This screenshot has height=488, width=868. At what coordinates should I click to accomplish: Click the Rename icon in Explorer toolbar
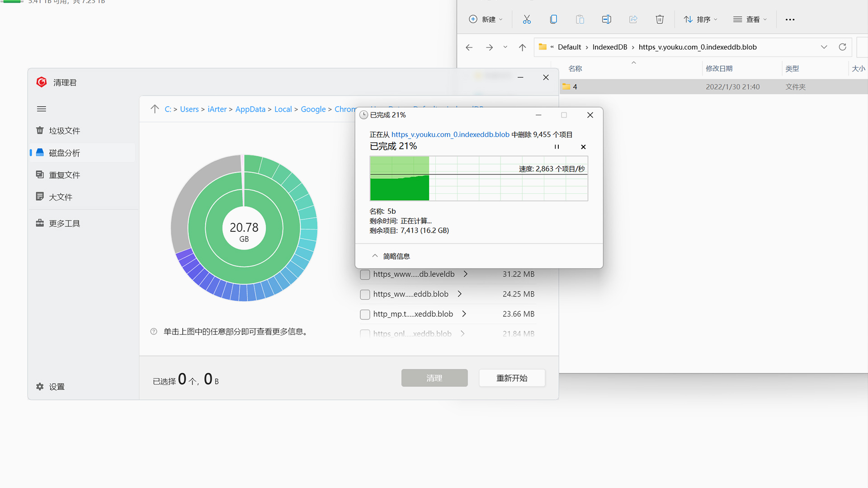coord(606,19)
